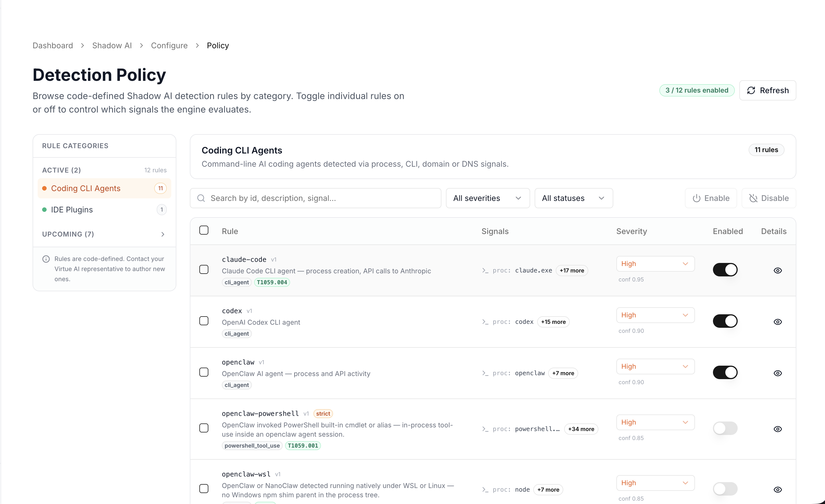This screenshot has height=504, width=825.
Task: Click terminal icon beside proc: openclaw
Action: (485, 373)
